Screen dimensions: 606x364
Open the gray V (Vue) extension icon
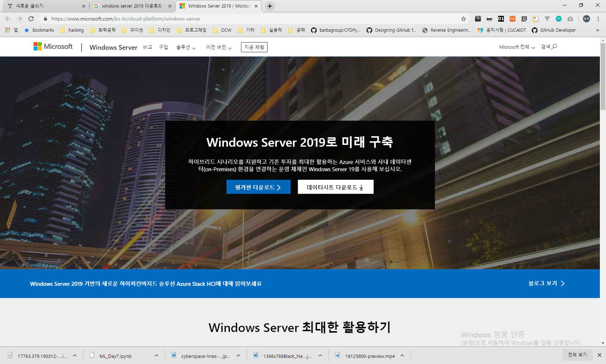(x=547, y=19)
